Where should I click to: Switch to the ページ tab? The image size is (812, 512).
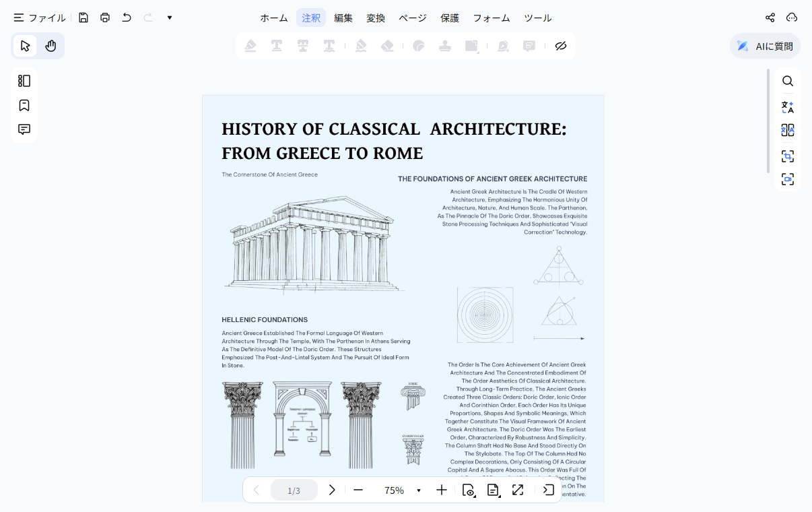click(x=413, y=18)
